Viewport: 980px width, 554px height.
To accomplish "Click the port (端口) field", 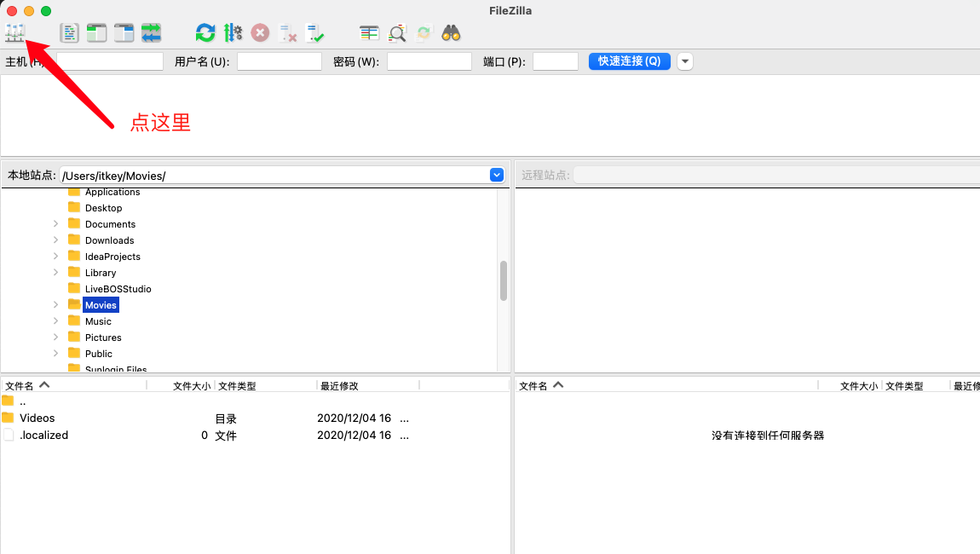I will pyautogui.click(x=556, y=61).
